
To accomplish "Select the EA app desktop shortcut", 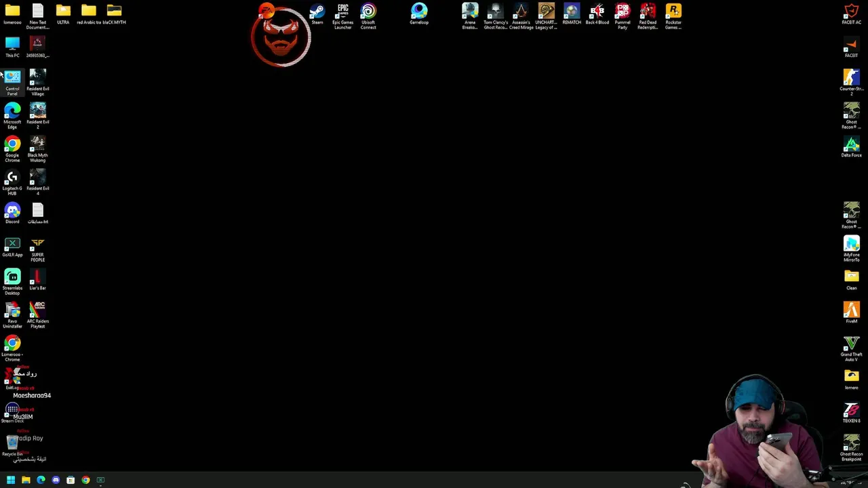I will pyautogui.click(x=267, y=11).
